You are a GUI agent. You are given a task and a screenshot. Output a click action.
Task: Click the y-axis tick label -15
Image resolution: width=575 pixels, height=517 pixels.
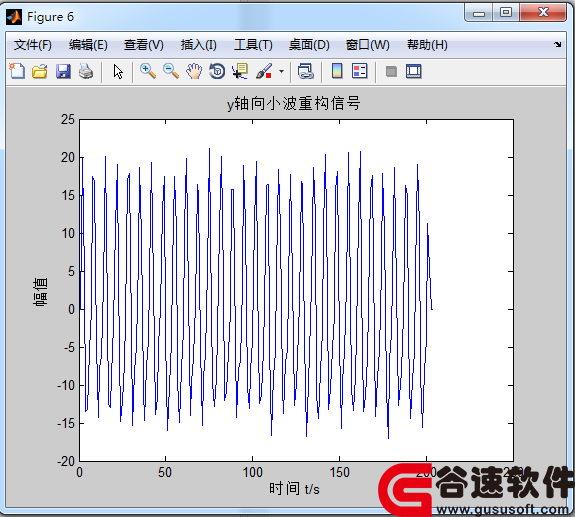coord(66,424)
